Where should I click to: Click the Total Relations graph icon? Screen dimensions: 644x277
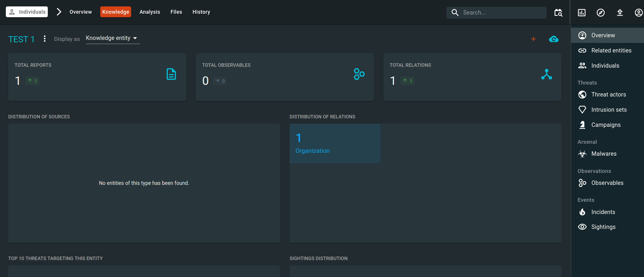547,74
